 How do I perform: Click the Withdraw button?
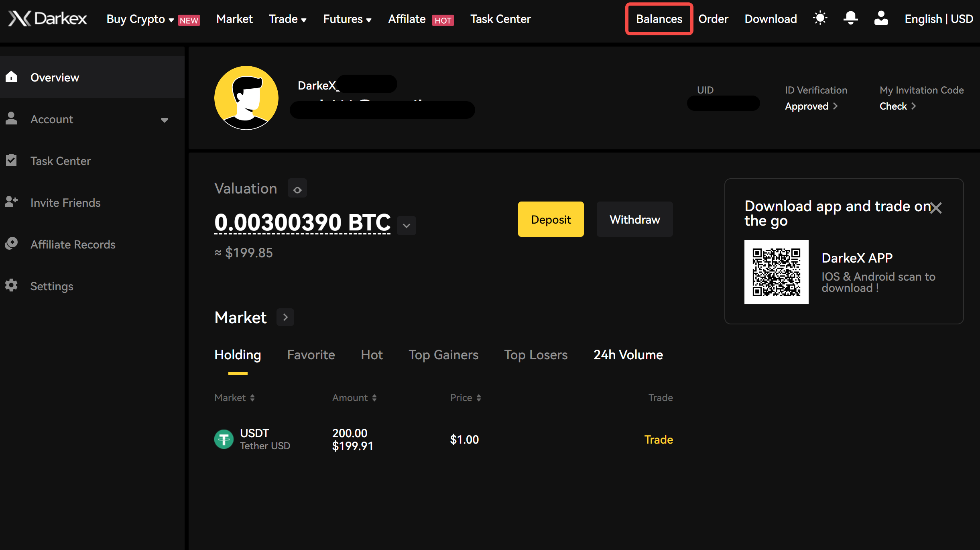point(634,219)
